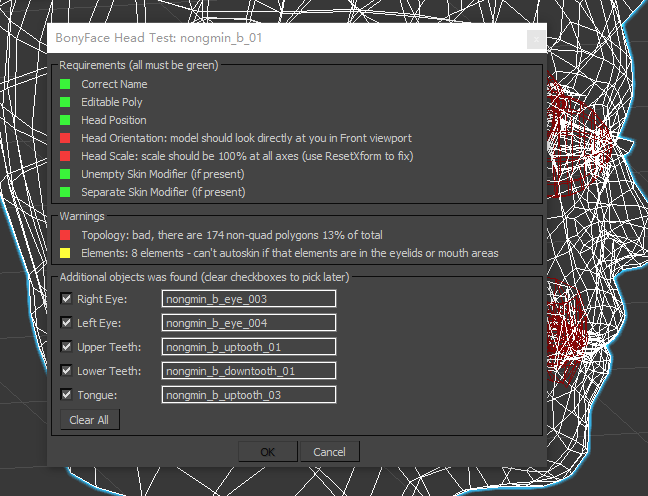
Task: Click the Right Eye field nongmin_b_eye_003
Action: tap(249, 299)
